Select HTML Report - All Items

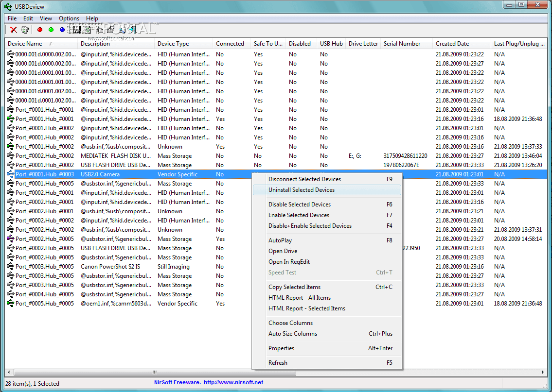coord(327,298)
